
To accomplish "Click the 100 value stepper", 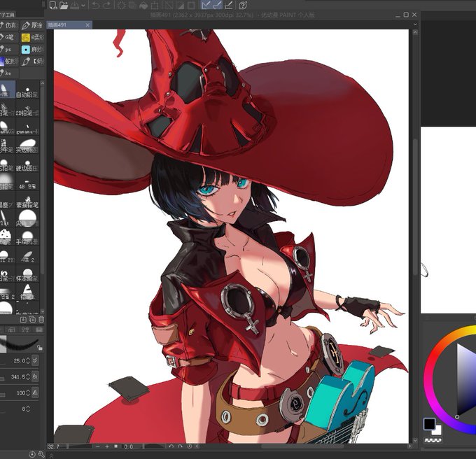I will (x=28, y=393).
